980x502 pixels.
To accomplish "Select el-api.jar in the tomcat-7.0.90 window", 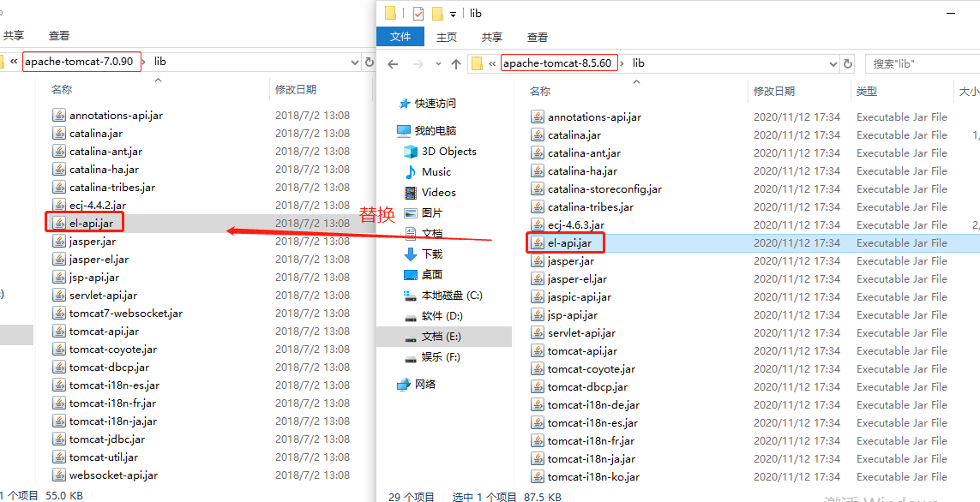I will click(x=91, y=223).
